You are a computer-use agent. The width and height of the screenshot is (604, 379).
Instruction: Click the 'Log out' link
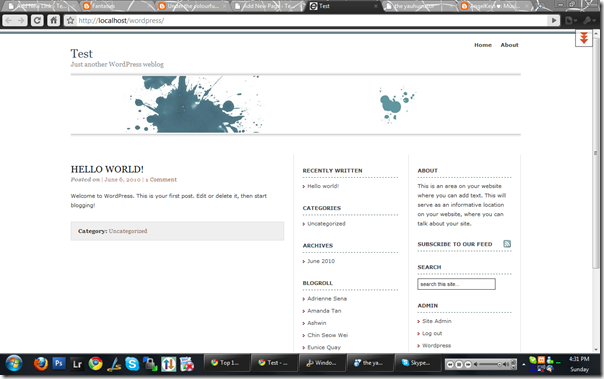click(x=432, y=333)
